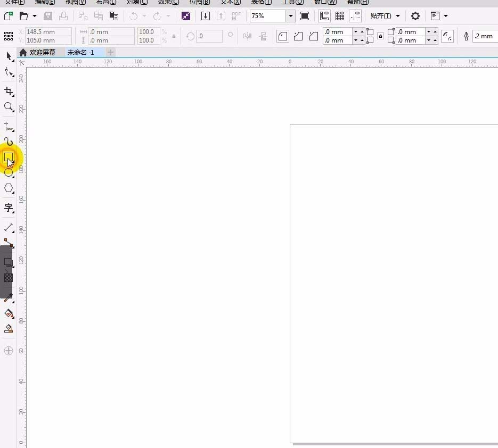The image size is (498, 448).
Task: Select the Ellipse tool
Action: tap(9, 172)
